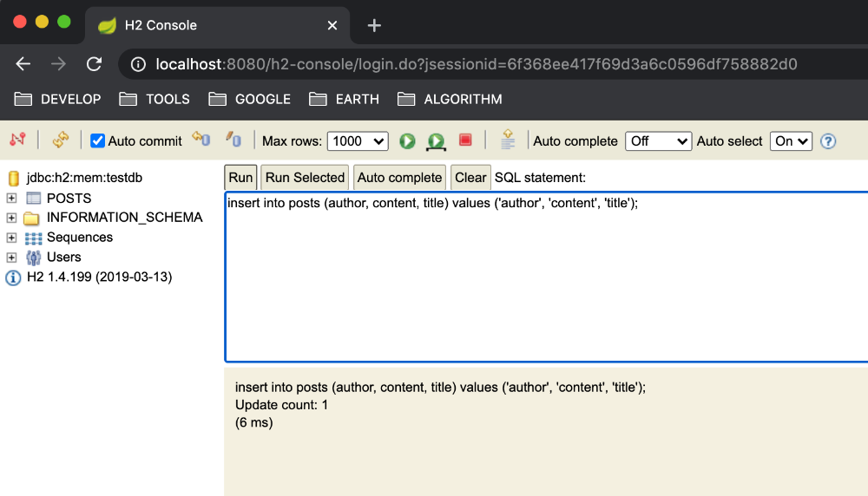Reload the page with refresh icon
The width and height of the screenshot is (868, 496).
pos(94,64)
